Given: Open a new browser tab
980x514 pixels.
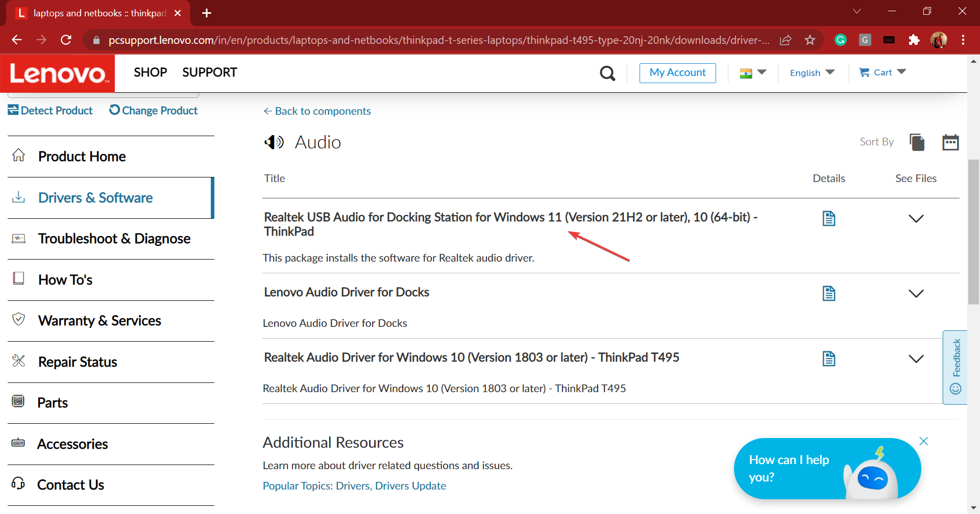Looking at the screenshot, I should click(x=207, y=13).
